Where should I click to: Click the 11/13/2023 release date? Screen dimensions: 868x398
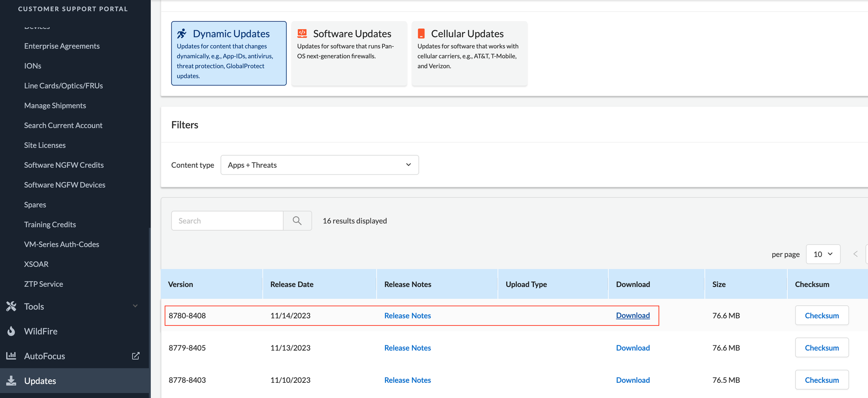290,348
